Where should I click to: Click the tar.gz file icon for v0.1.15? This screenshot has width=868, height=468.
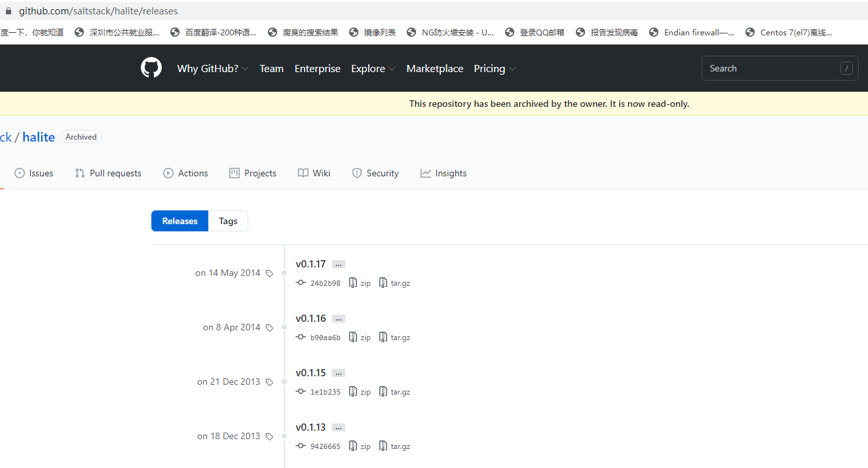point(383,391)
